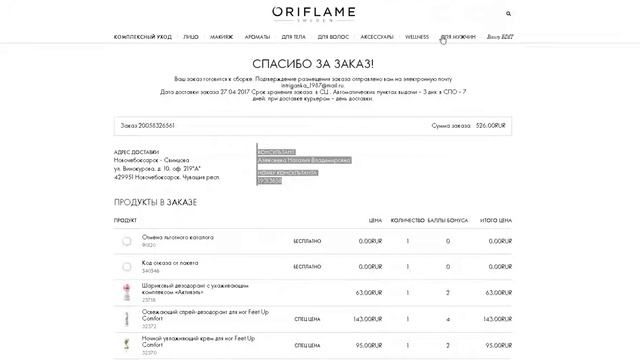
Task: Click highlighted consultant name text
Action: point(304,160)
